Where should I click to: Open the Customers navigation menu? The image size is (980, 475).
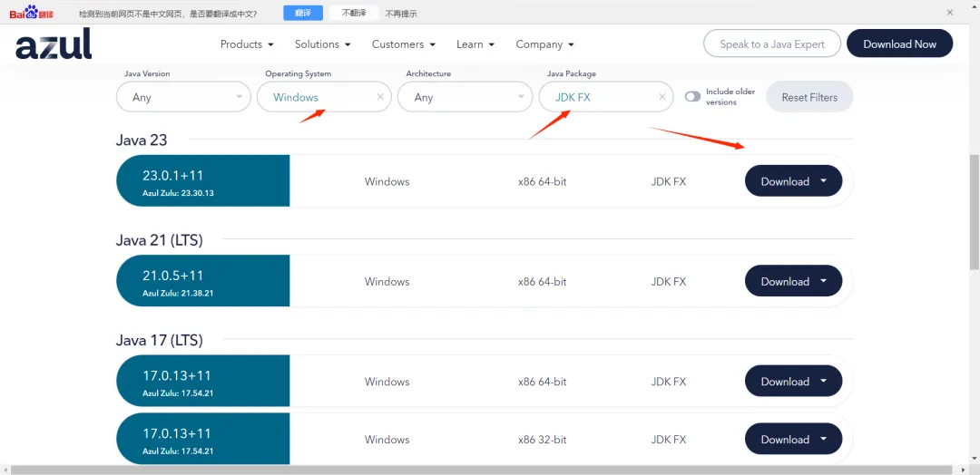tap(403, 44)
